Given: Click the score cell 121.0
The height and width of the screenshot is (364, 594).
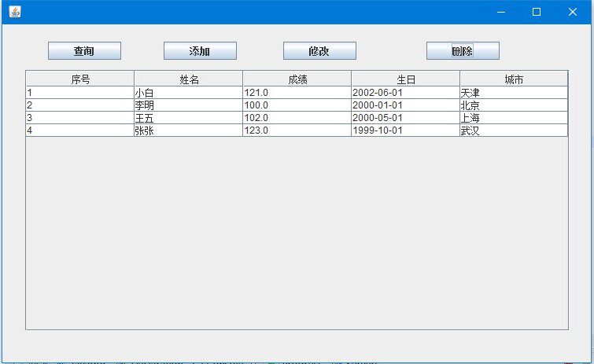Looking at the screenshot, I should point(297,93).
